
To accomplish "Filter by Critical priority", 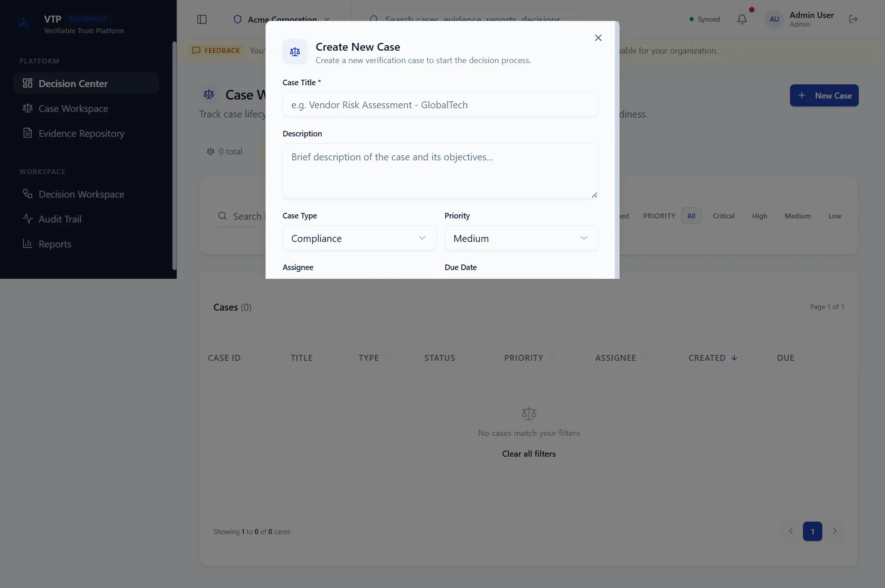I will click(724, 216).
